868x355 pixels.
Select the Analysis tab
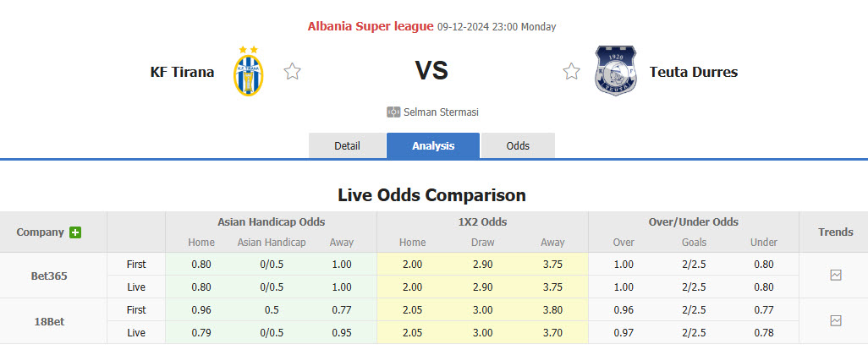pos(433,145)
